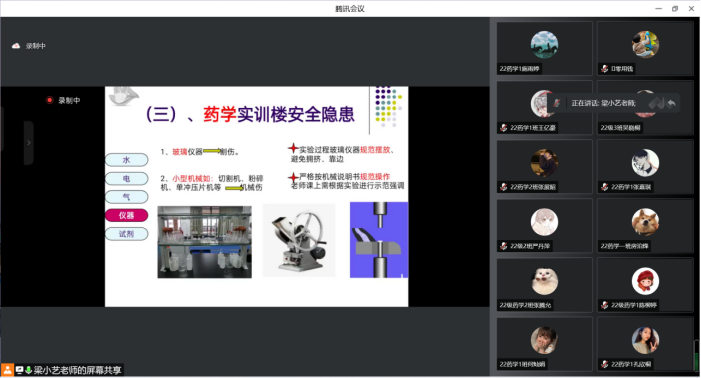Image resolution: width=701 pixels, height=378 pixels.
Task: Click 小型机械如 red text on slide
Action: point(191,178)
